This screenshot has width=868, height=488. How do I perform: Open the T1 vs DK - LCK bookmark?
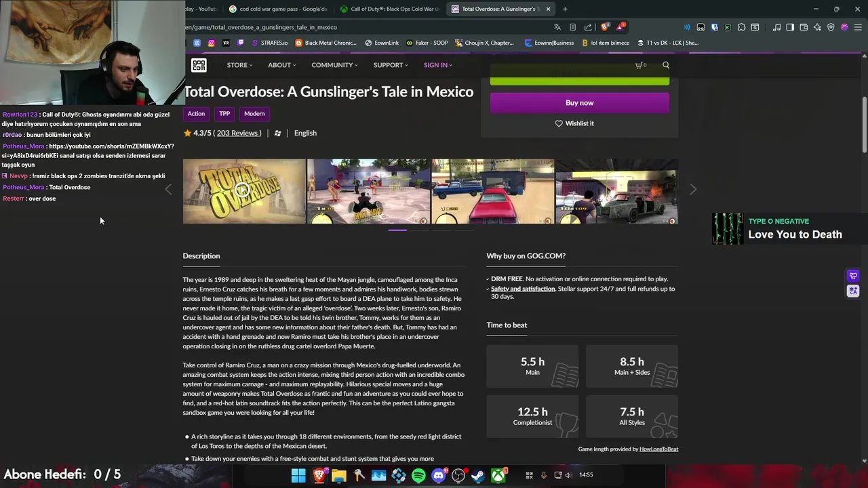[667, 43]
